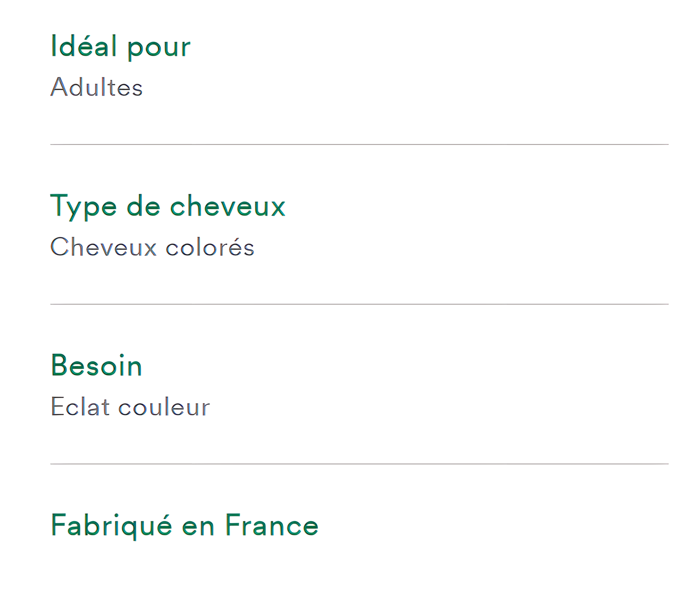
Task: Click the green word 'cheveux' in heading
Action: pyautogui.click(x=228, y=206)
